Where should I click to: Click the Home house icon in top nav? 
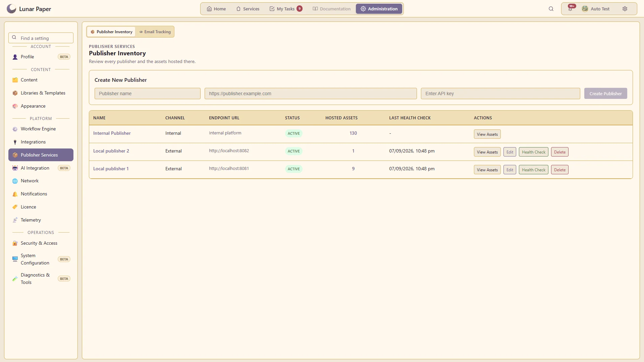click(209, 9)
